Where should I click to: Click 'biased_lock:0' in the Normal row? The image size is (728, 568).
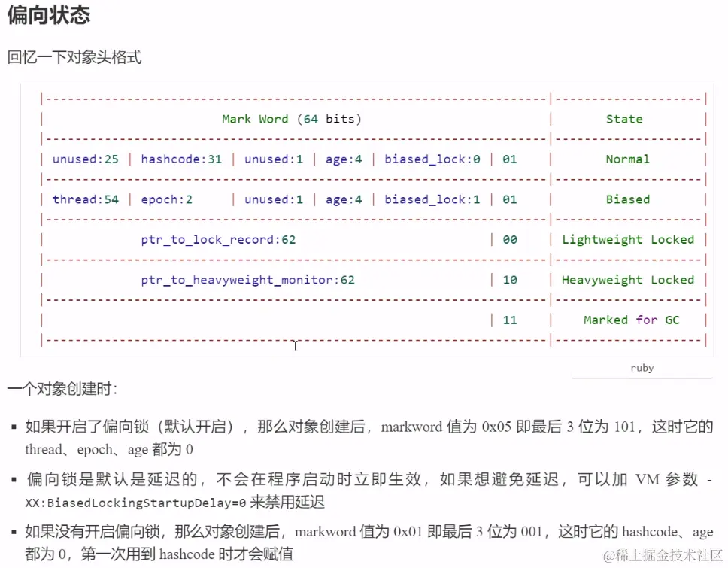[x=432, y=159]
